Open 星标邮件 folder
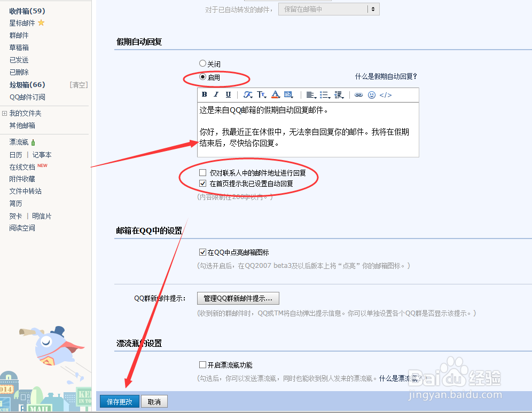532x413 pixels. [x=22, y=23]
